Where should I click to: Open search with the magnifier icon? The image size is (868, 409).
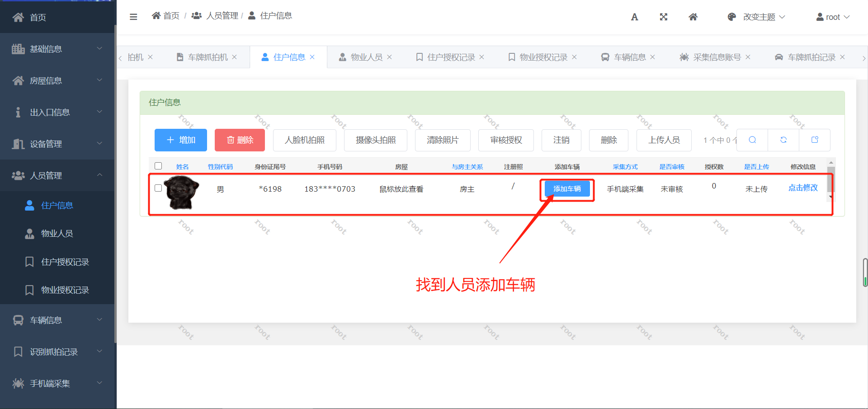click(x=752, y=140)
